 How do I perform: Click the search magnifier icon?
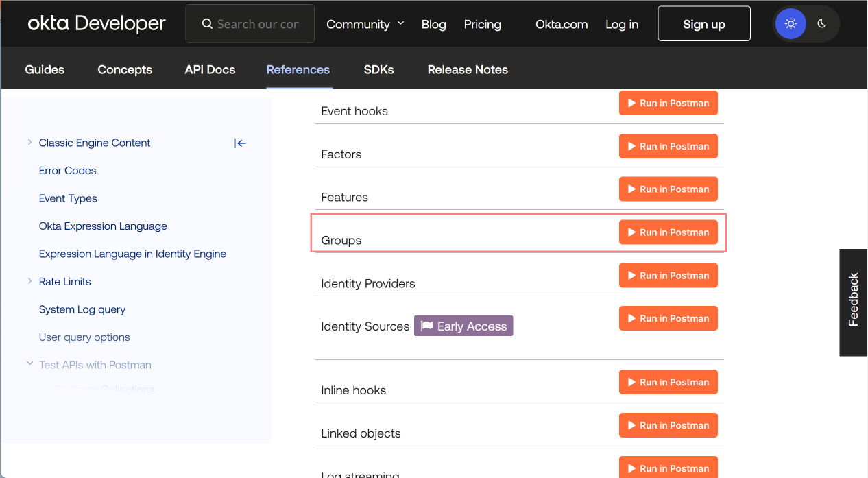tap(207, 23)
